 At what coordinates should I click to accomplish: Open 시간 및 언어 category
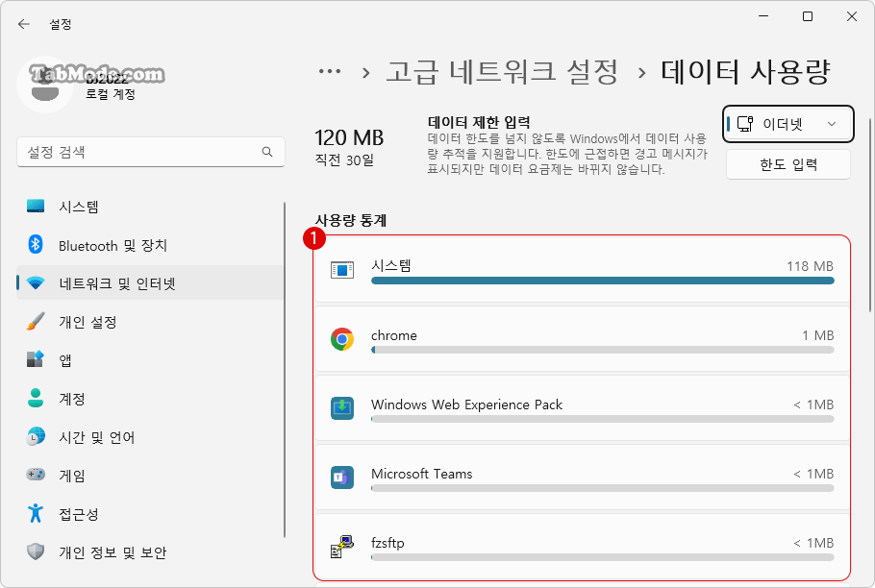coord(150,436)
